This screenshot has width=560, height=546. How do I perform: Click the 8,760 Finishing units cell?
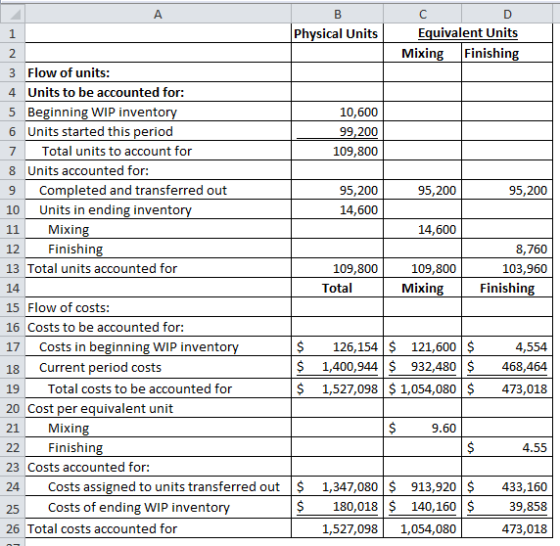pos(507,249)
